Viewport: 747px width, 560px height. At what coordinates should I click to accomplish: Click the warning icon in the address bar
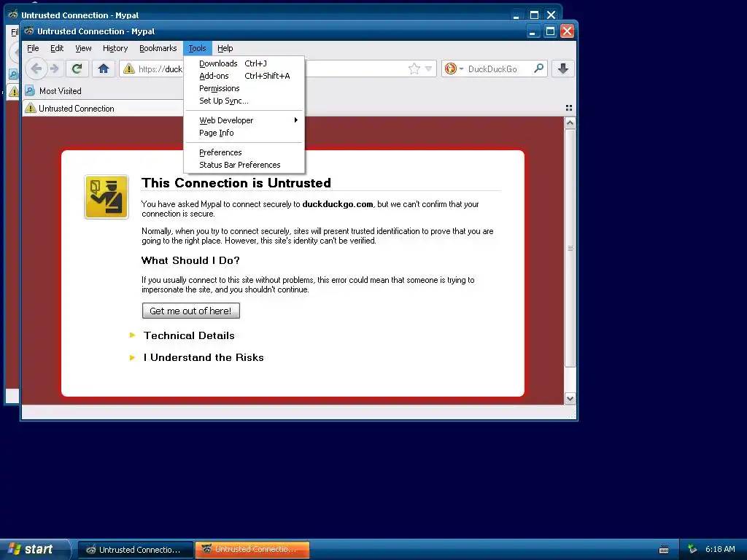click(128, 69)
